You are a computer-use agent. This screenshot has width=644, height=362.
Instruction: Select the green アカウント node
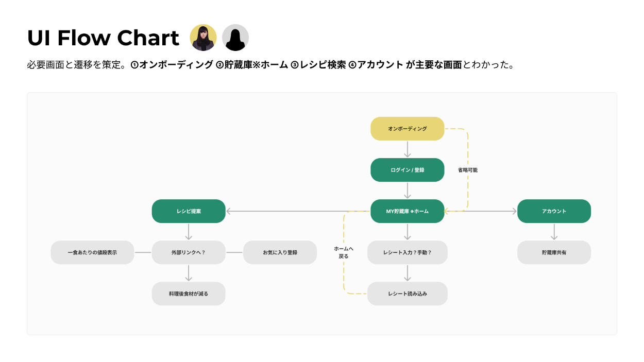pyautogui.click(x=554, y=211)
